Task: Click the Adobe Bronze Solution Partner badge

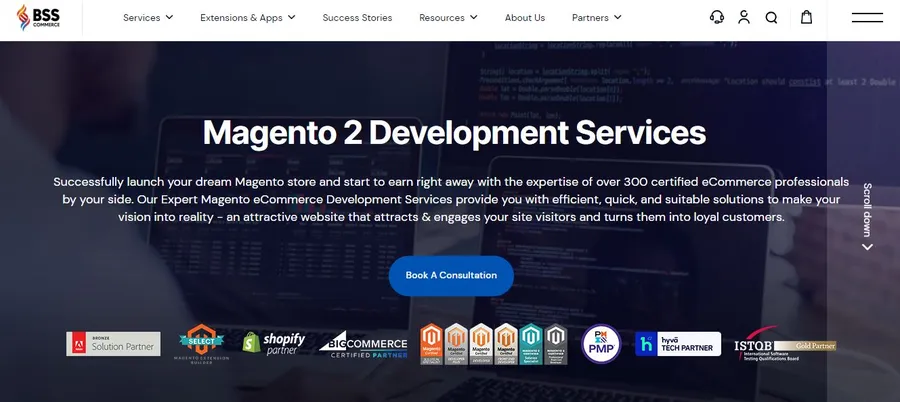Action: (113, 344)
